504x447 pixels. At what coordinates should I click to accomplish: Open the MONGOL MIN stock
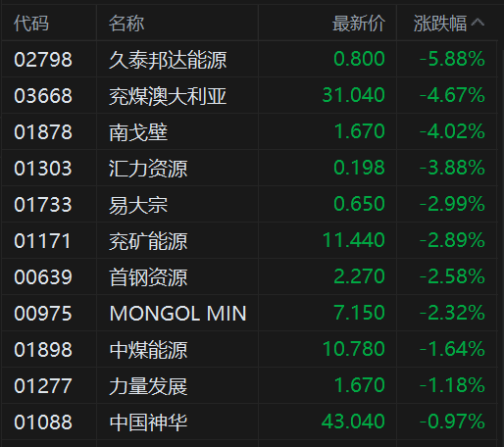(177, 314)
